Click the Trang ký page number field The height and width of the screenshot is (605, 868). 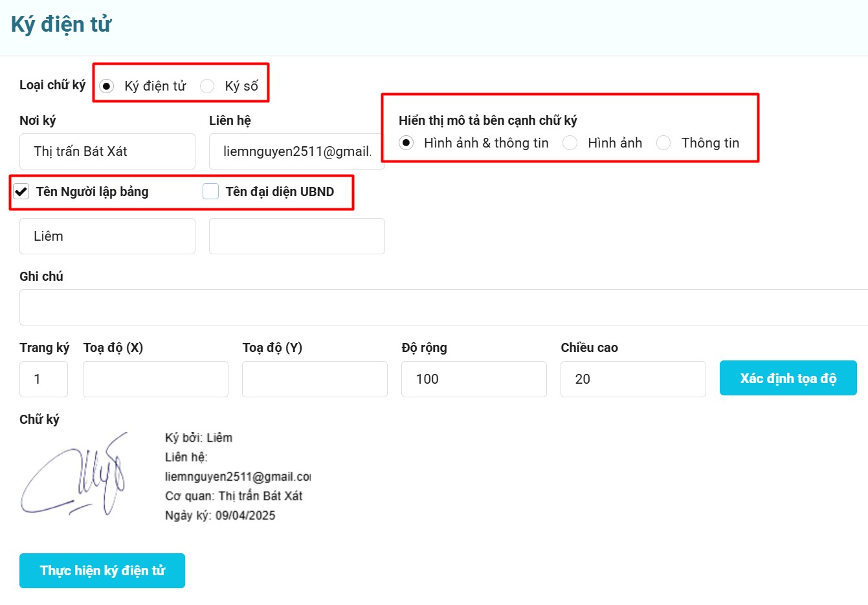coord(43,379)
